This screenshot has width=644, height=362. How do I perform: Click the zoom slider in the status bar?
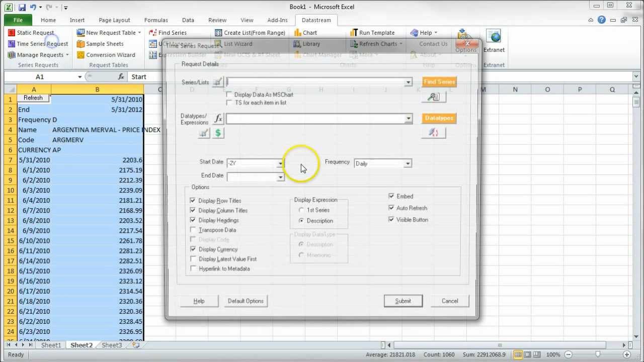click(597, 354)
